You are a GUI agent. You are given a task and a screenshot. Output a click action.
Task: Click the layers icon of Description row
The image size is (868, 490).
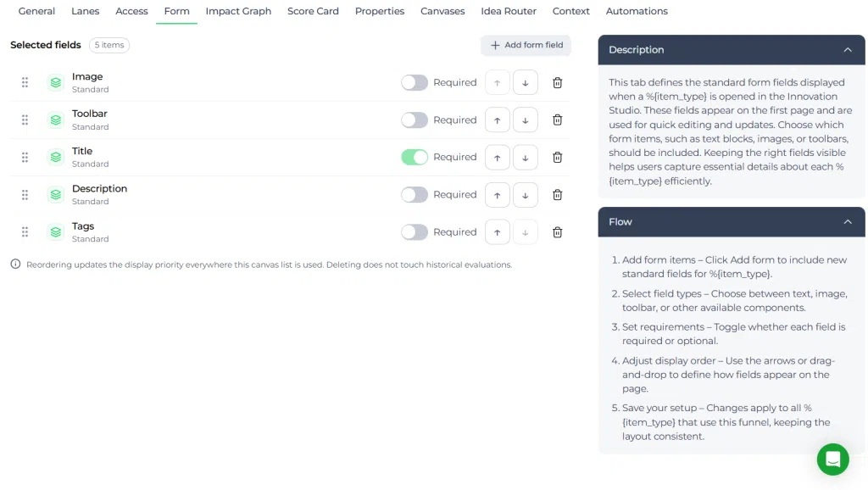(x=56, y=195)
